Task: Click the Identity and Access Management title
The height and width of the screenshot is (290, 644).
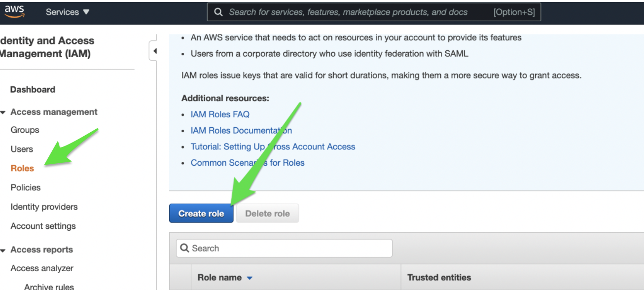Action: pos(47,47)
